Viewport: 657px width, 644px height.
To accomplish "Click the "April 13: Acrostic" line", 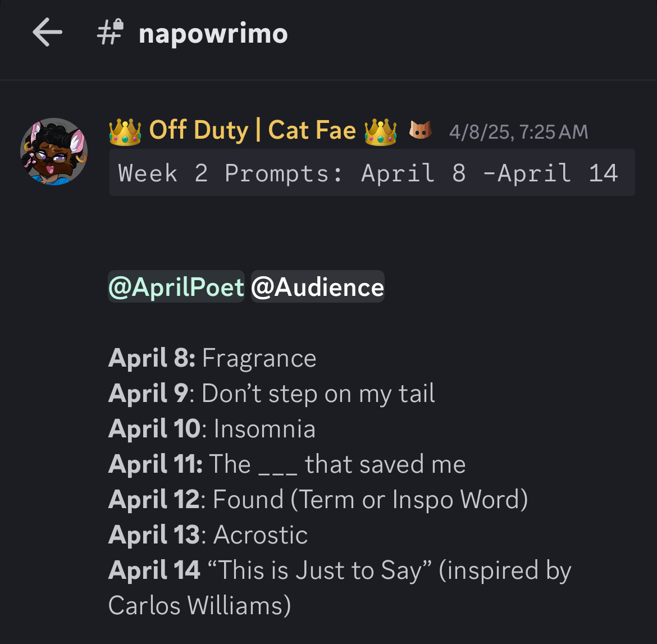I will [x=208, y=535].
